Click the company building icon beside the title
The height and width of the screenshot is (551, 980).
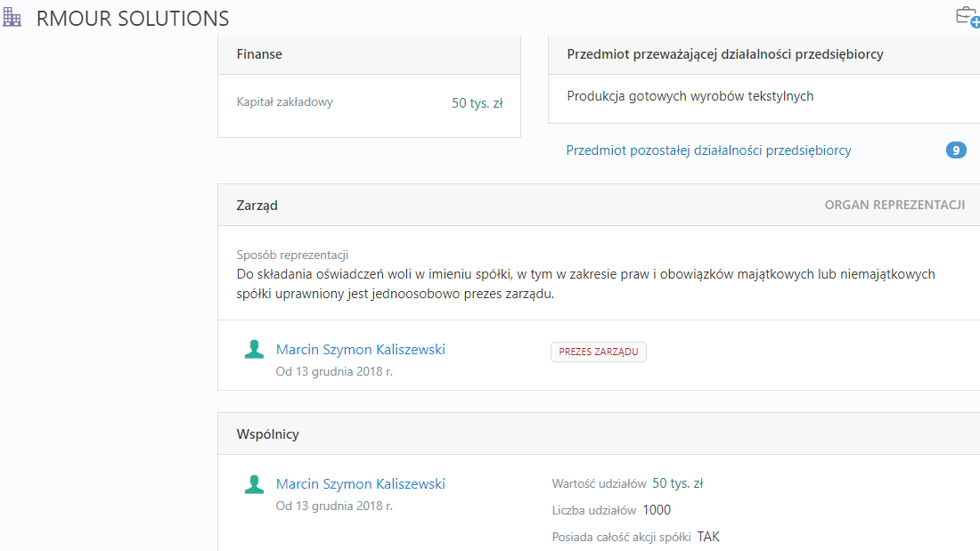[x=12, y=18]
